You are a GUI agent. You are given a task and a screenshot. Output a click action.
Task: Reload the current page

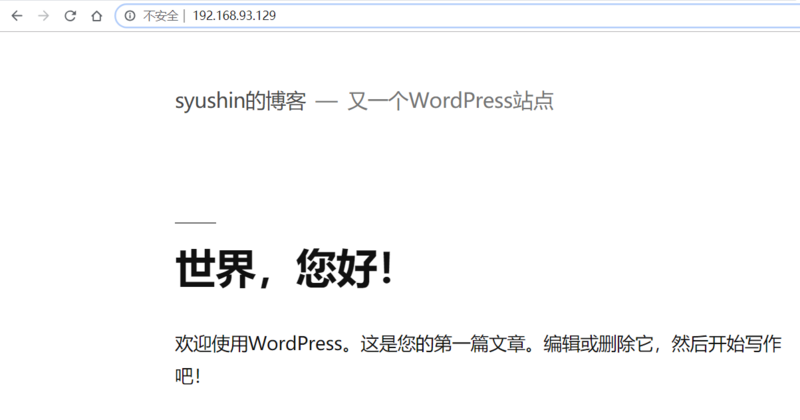(70, 16)
